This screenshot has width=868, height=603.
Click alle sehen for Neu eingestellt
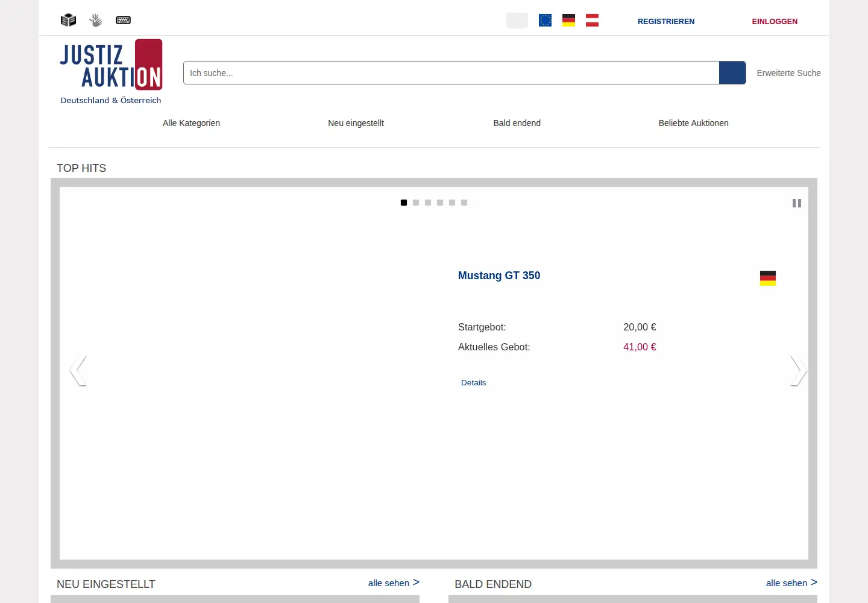tap(394, 582)
